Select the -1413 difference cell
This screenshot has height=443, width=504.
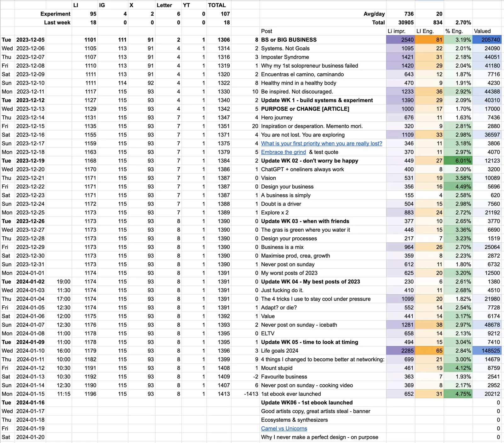click(x=245, y=394)
